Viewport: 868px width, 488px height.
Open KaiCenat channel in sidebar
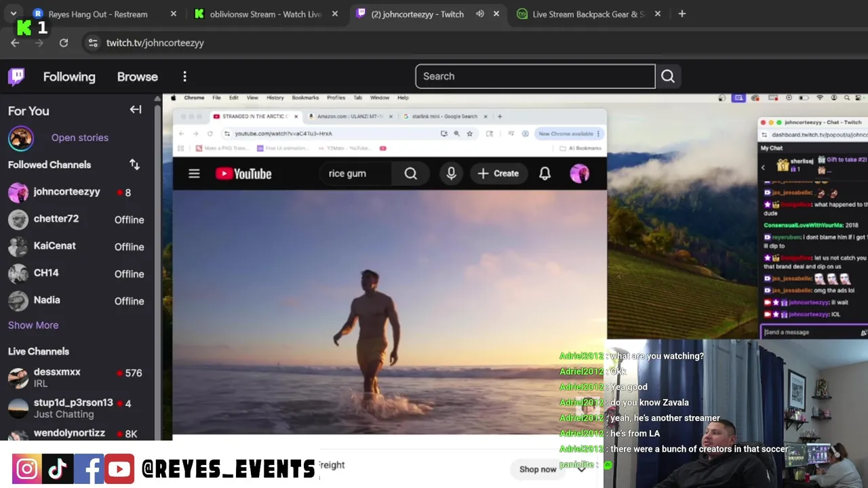[76, 247]
